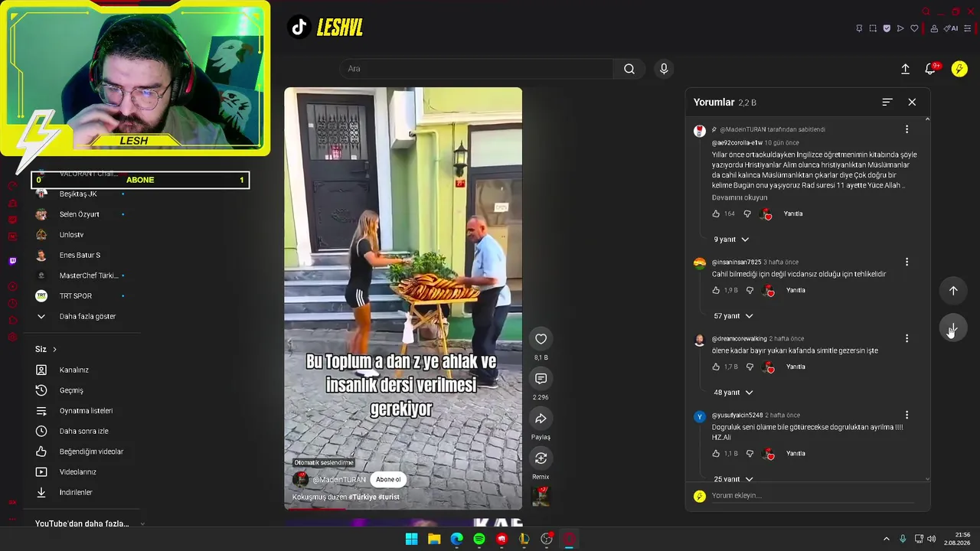Show the full pinned comment via 'Devamını okuyun'
Image resolution: width=980 pixels, height=551 pixels.
click(740, 197)
